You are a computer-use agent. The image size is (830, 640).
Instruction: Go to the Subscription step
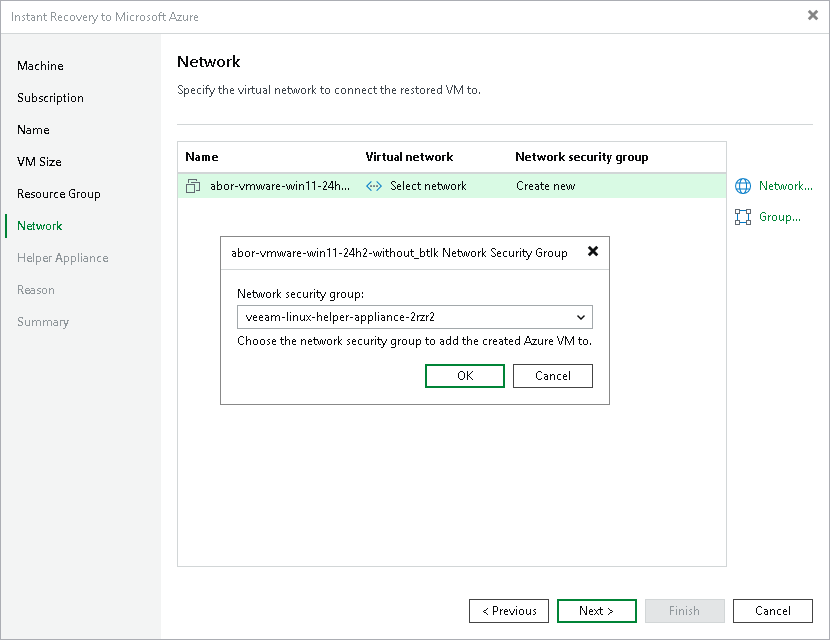tap(50, 98)
